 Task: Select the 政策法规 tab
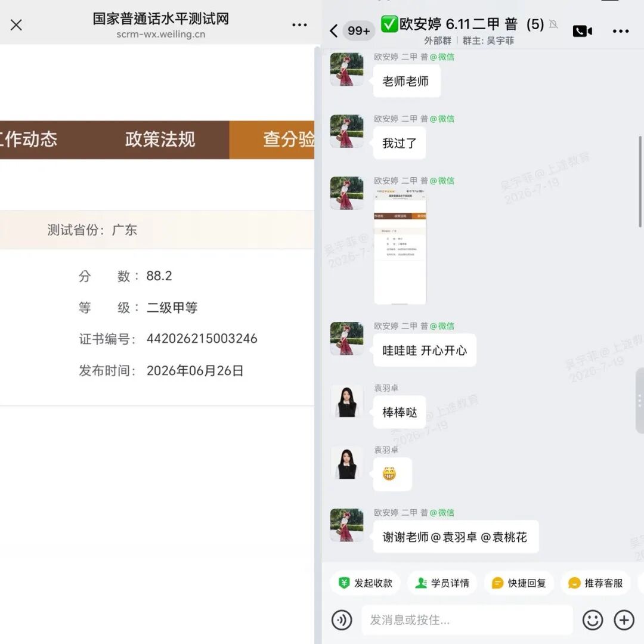coord(160,140)
